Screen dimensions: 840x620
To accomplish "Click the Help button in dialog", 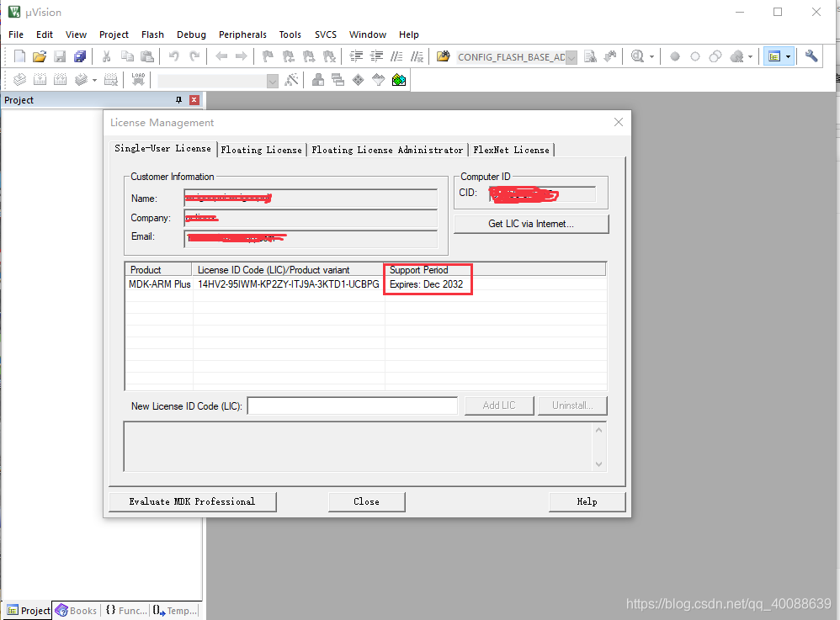I will (x=587, y=501).
